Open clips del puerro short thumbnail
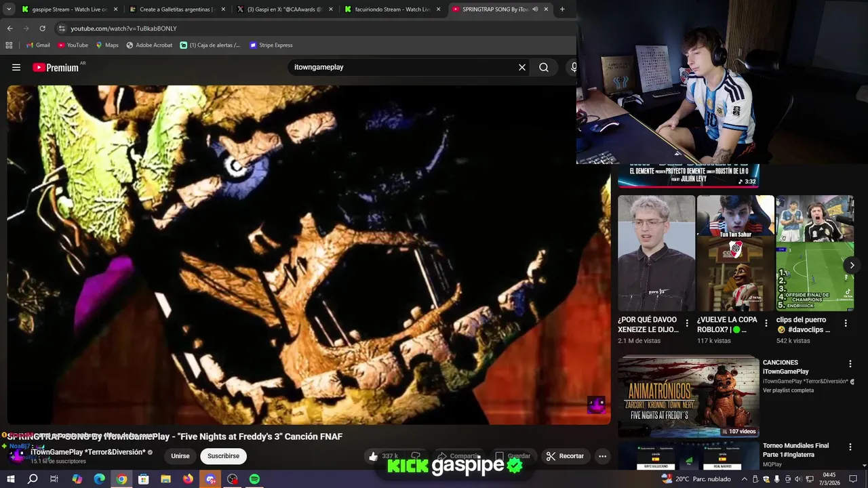Image resolution: width=868 pixels, height=488 pixels. [814, 253]
